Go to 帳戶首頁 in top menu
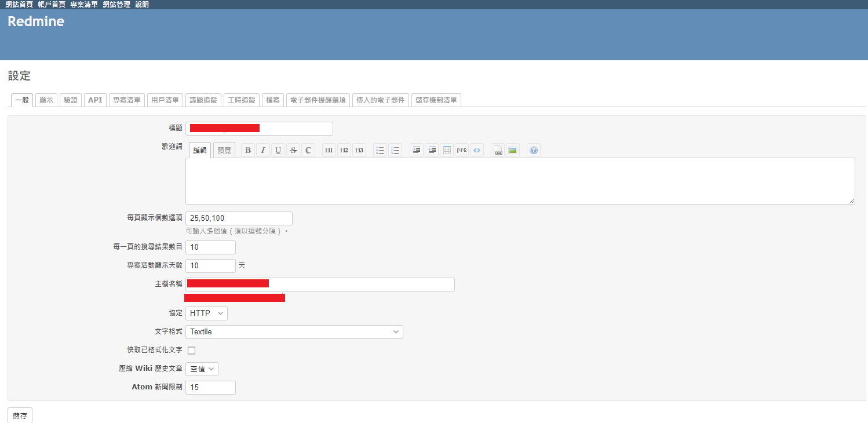 pos(52,5)
